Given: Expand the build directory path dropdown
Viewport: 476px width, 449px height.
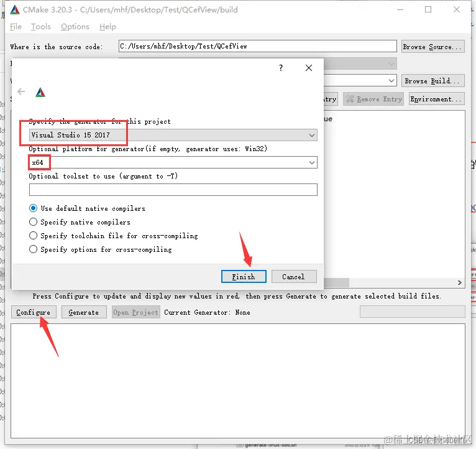Looking at the screenshot, I should tap(391, 81).
